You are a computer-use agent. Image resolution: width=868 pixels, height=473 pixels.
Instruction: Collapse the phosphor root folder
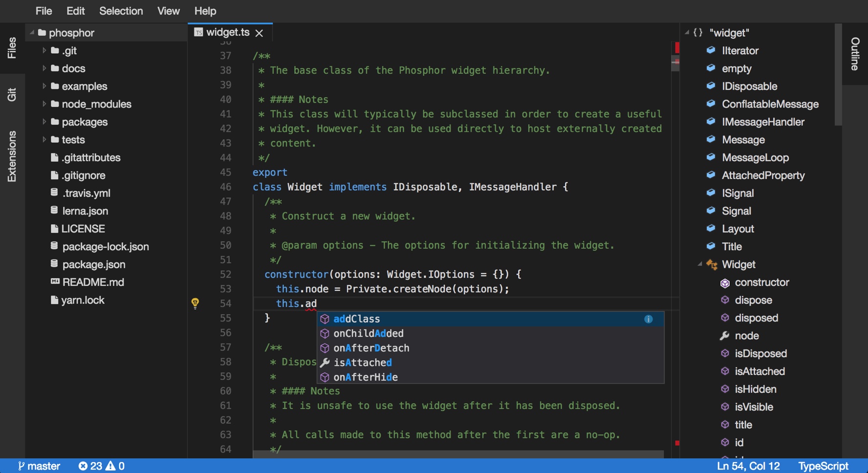point(32,33)
